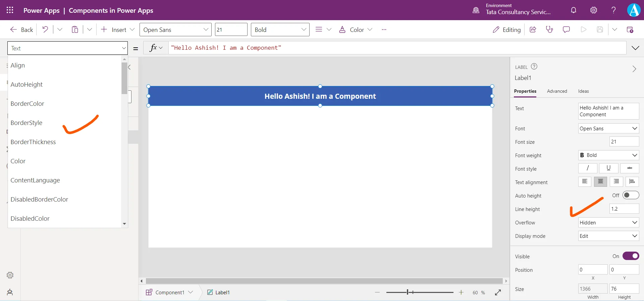Image resolution: width=644 pixels, height=301 pixels.
Task: Open the Comments icon
Action: pyautogui.click(x=566, y=30)
